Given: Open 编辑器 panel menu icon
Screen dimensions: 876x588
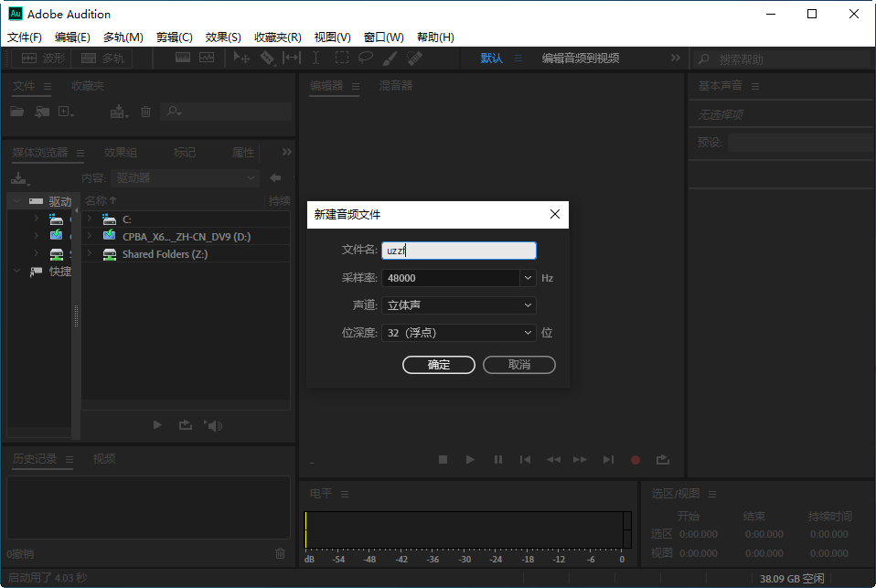Looking at the screenshot, I should (356, 86).
